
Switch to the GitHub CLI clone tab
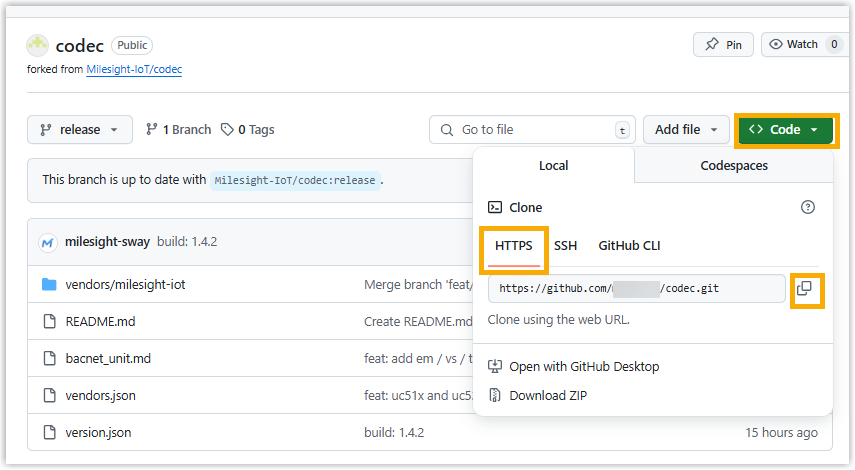click(x=629, y=246)
